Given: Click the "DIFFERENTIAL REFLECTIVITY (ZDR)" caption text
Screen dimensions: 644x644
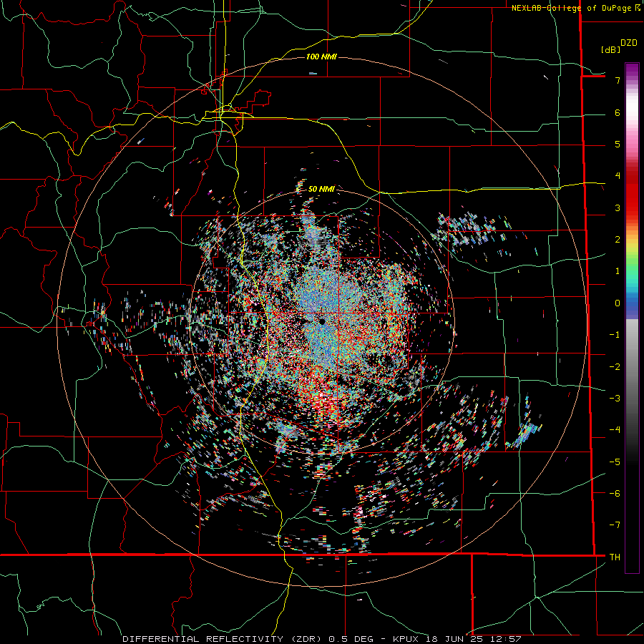Looking at the screenshot, I should coord(223,639).
